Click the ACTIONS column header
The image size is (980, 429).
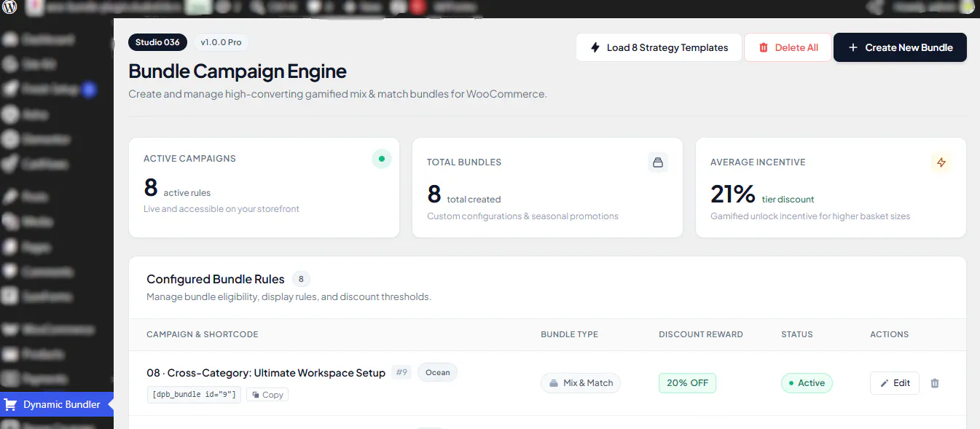click(889, 334)
